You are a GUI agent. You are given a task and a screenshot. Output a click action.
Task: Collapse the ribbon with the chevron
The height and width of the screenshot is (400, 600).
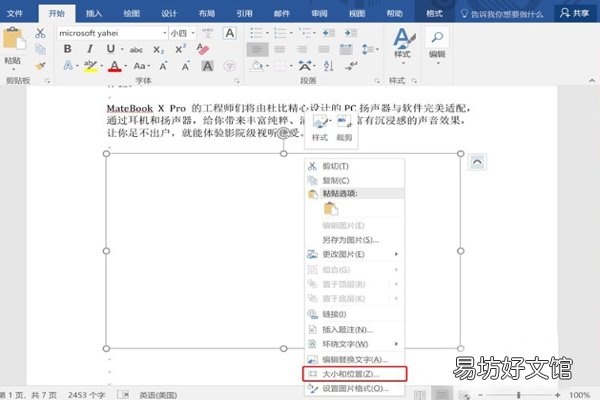[592, 80]
